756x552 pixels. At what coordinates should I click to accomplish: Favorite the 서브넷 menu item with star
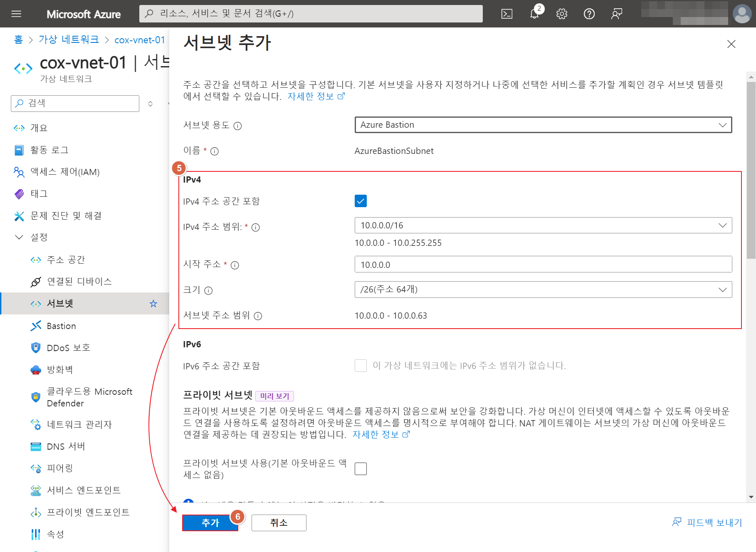pos(153,304)
